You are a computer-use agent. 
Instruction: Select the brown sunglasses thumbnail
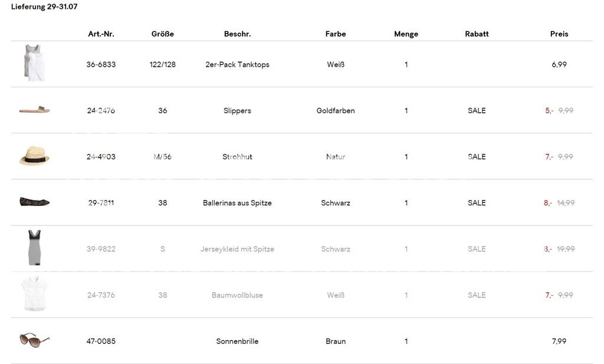tap(34, 340)
